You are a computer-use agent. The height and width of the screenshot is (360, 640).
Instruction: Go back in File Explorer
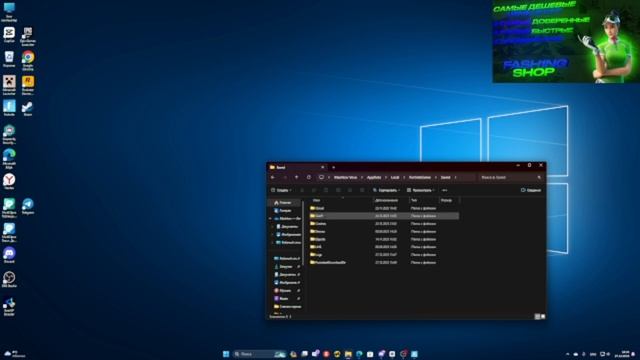point(273,178)
